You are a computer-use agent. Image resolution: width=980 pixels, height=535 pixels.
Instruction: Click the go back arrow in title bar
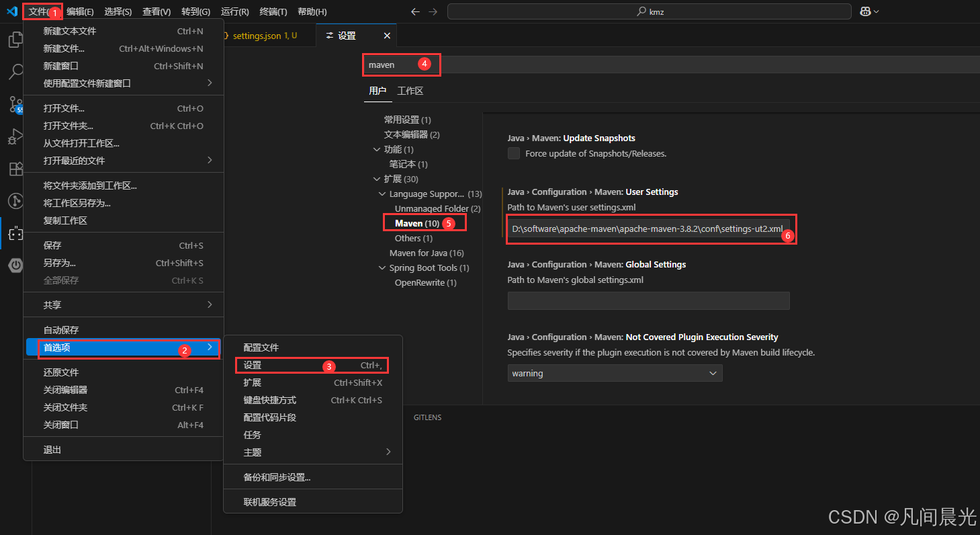(415, 11)
